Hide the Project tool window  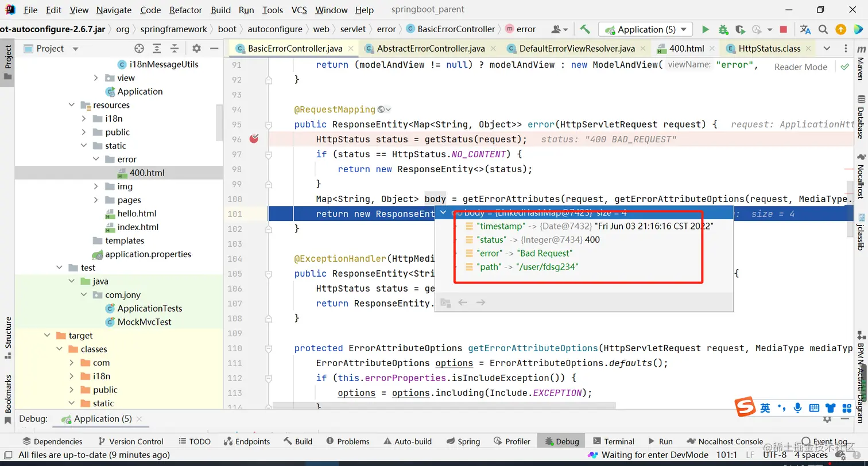coord(214,48)
